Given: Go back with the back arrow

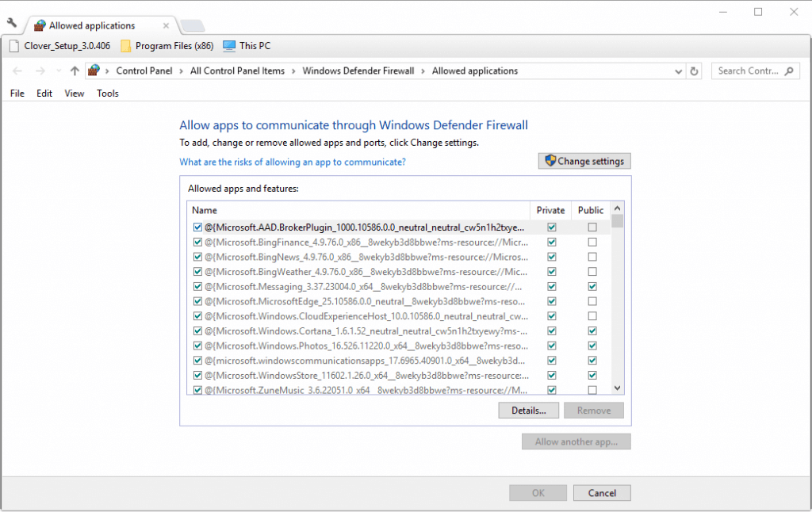Looking at the screenshot, I should tap(17, 71).
